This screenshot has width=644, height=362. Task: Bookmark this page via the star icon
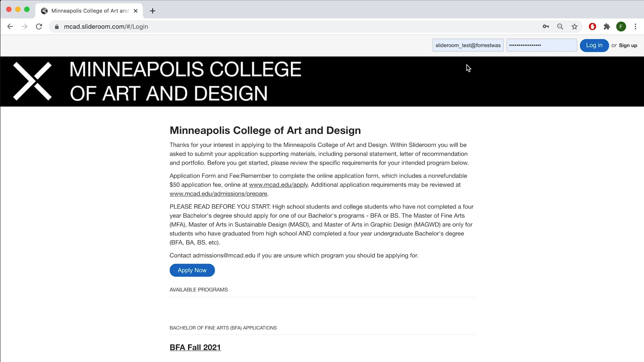pos(575,26)
